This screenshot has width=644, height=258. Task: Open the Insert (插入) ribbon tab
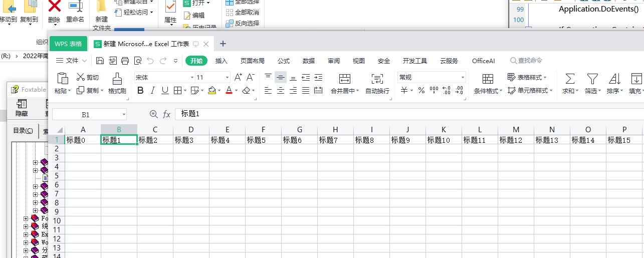pyautogui.click(x=221, y=61)
